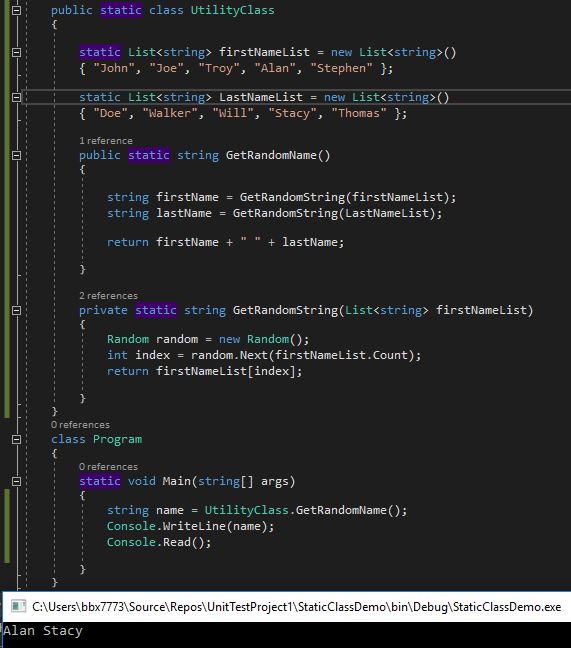
Task: Click the "Walker" string literal
Action: tap(170, 113)
